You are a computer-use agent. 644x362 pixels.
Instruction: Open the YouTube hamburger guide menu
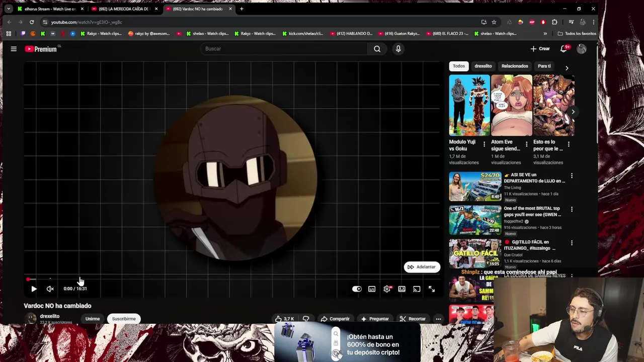point(14,49)
